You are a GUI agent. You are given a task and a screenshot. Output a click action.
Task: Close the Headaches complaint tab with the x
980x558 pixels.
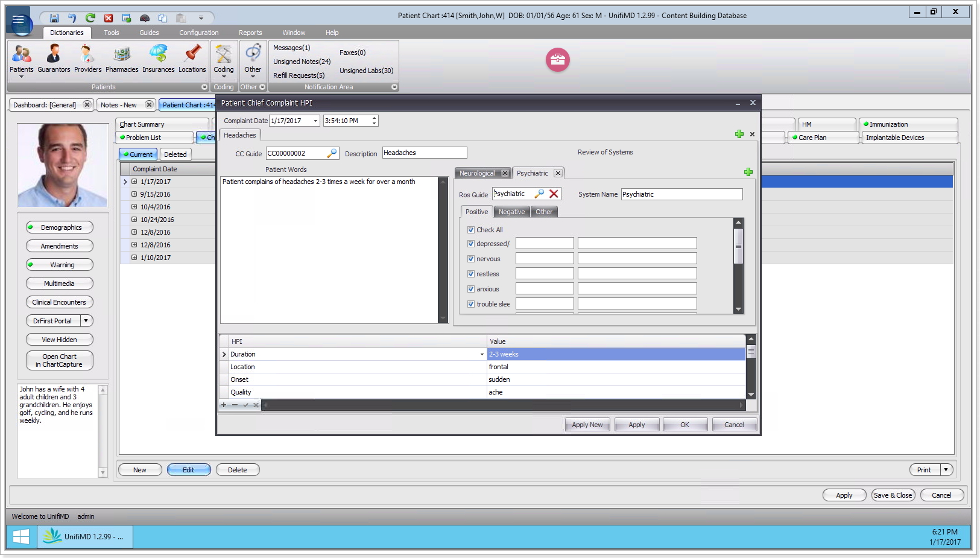(752, 134)
